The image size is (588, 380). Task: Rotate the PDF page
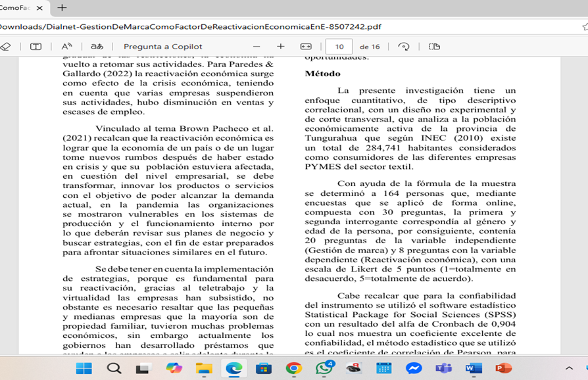[x=403, y=47]
